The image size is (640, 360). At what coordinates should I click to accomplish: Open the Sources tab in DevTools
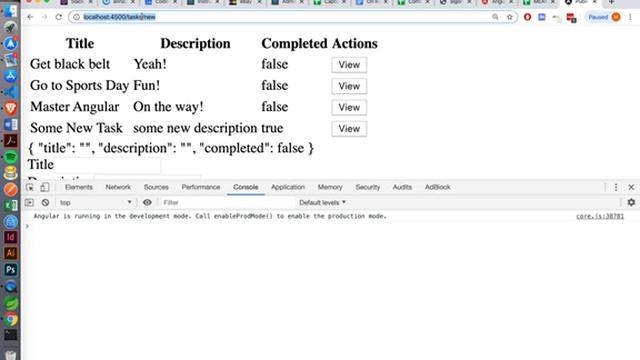156,187
